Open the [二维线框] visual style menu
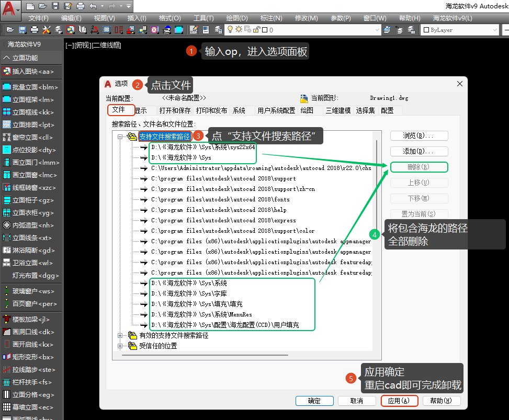The width and height of the screenshot is (509, 420). click(107, 45)
